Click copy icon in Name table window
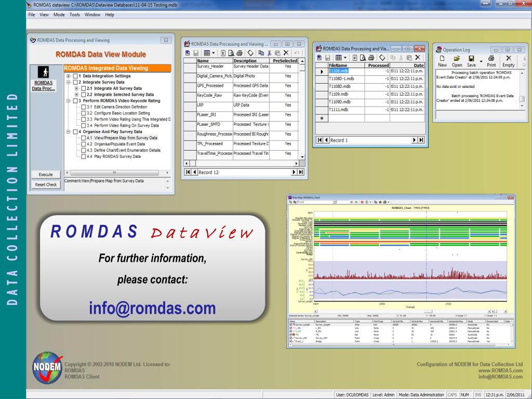532x399 pixels. tap(261, 53)
